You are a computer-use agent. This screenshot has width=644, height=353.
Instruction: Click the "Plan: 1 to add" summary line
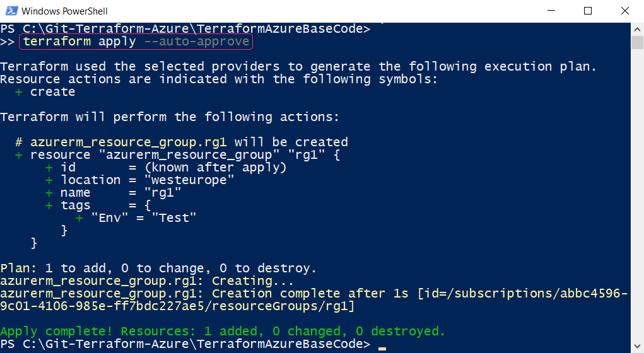click(x=158, y=268)
